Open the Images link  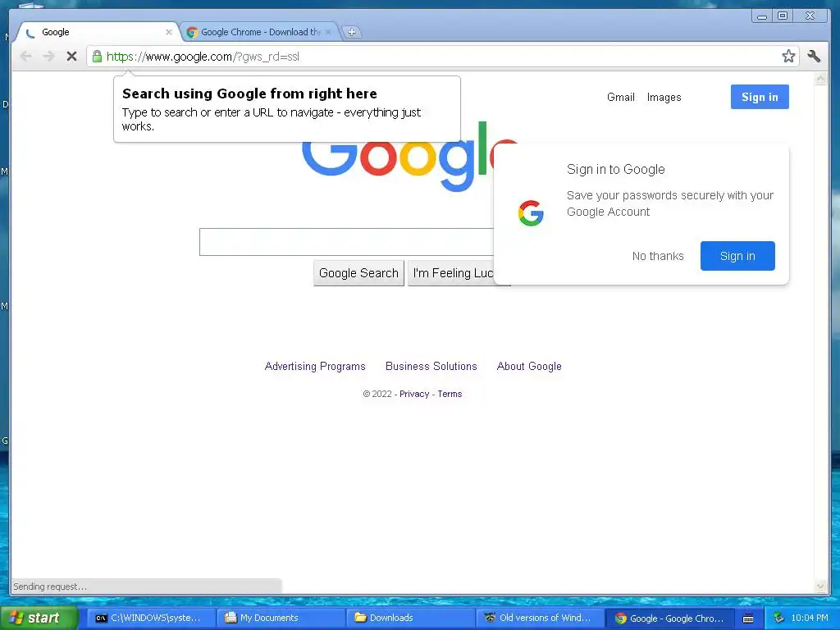point(664,97)
